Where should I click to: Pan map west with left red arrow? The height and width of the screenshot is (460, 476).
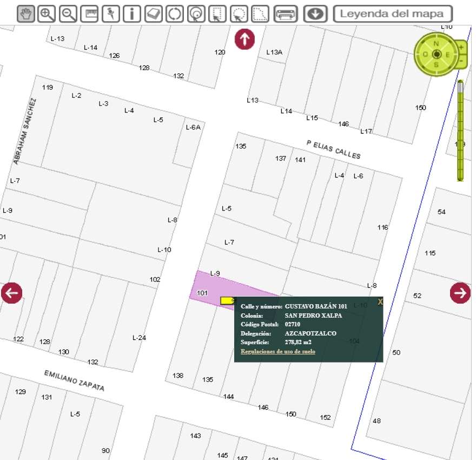(11, 293)
